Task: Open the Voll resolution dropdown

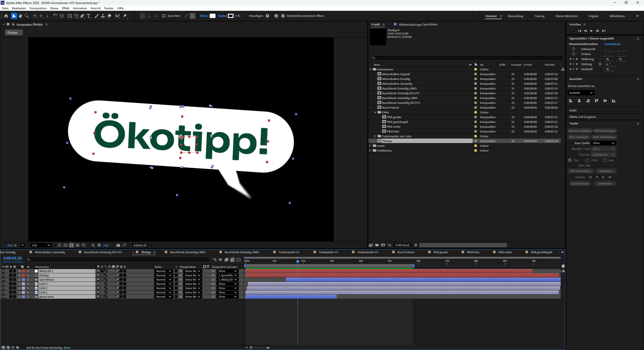Action: [x=41, y=245]
